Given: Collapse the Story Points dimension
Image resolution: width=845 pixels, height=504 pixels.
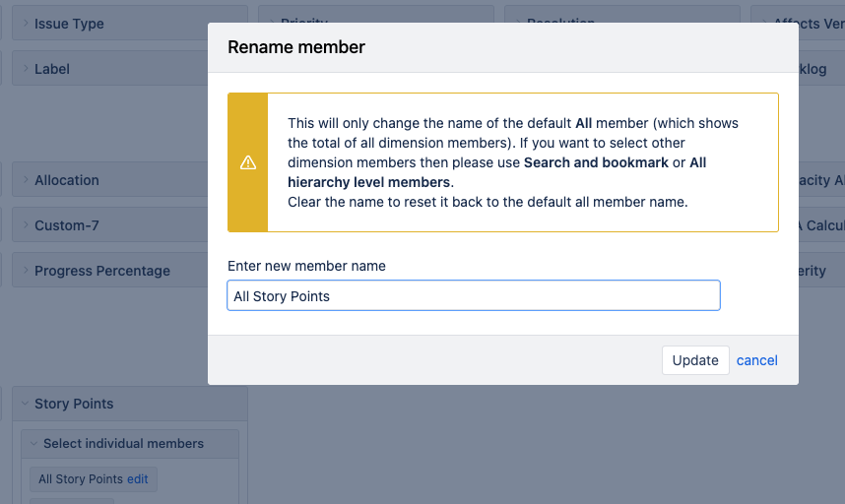Looking at the screenshot, I should coord(73,404).
